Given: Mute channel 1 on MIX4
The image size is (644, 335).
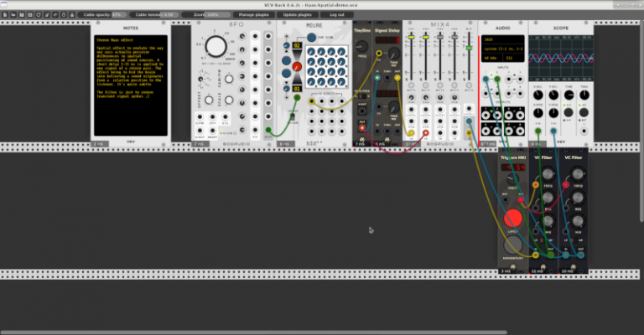Looking at the screenshot, I should [411, 85].
